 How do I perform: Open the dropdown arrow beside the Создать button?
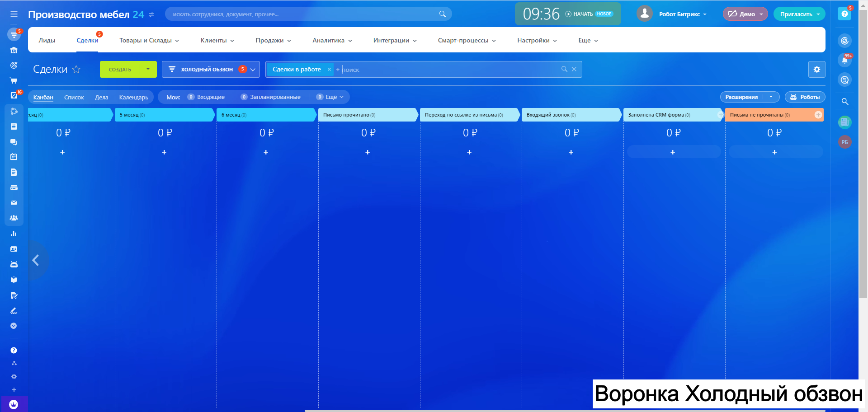click(x=148, y=69)
